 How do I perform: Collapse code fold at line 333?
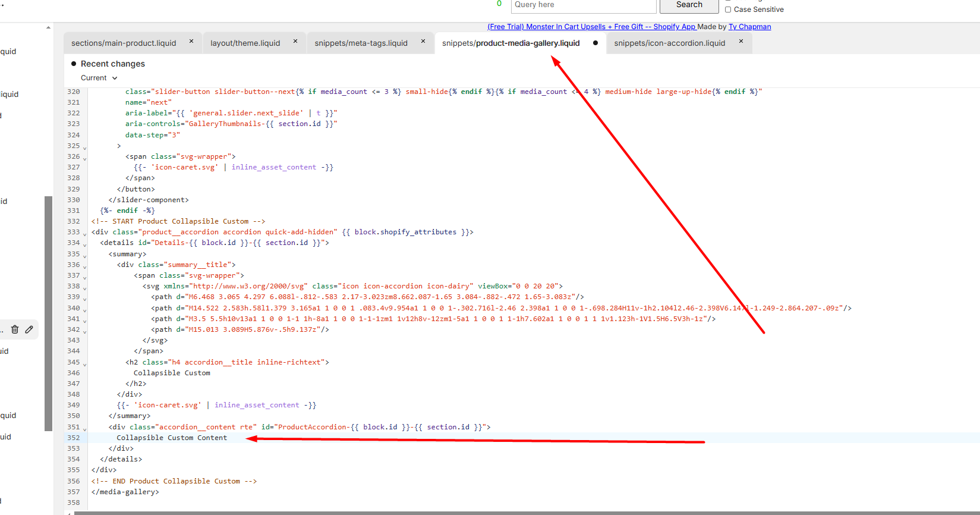(84, 234)
